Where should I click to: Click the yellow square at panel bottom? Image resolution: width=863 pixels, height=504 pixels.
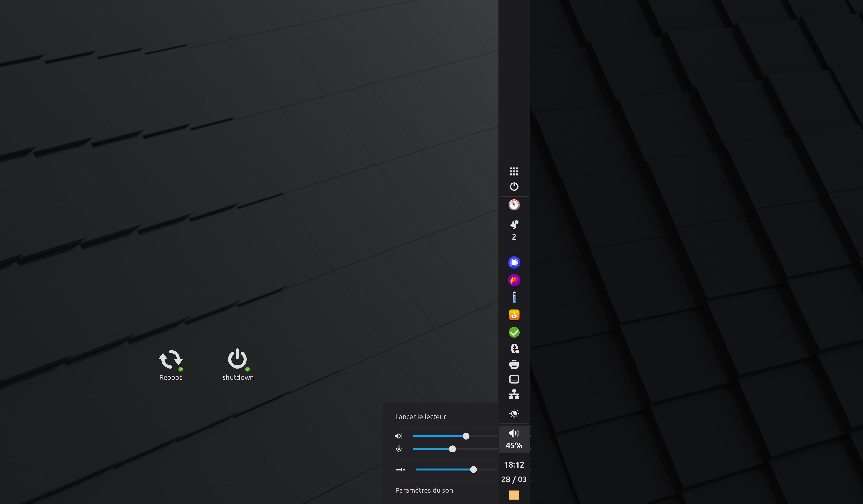coord(514,495)
